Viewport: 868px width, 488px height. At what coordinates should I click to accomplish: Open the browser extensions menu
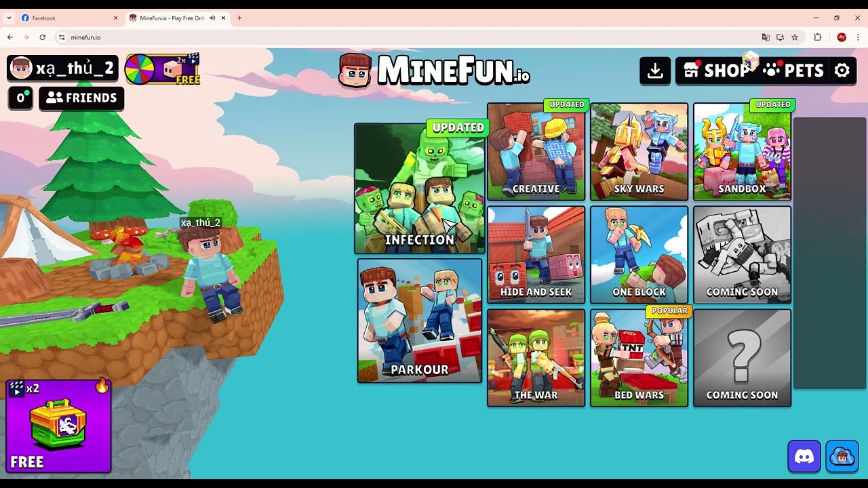(817, 37)
